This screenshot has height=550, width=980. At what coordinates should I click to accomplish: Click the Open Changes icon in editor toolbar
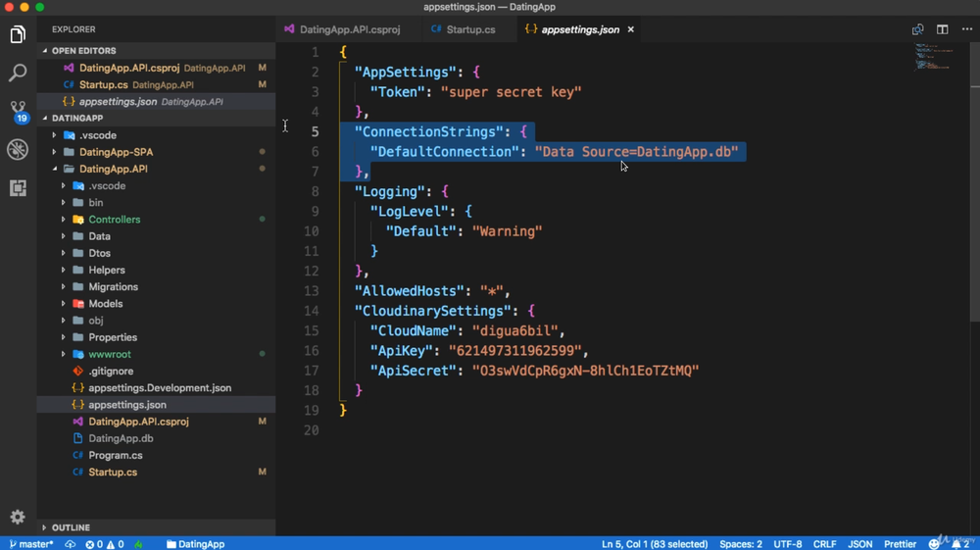pos(917,29)
